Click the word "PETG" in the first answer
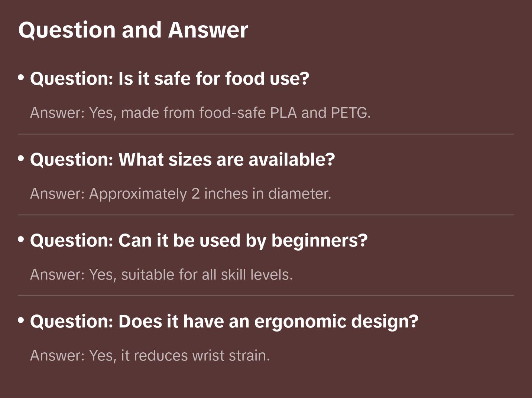Screen dimensions: 532x398 click(x=350, y=113)
